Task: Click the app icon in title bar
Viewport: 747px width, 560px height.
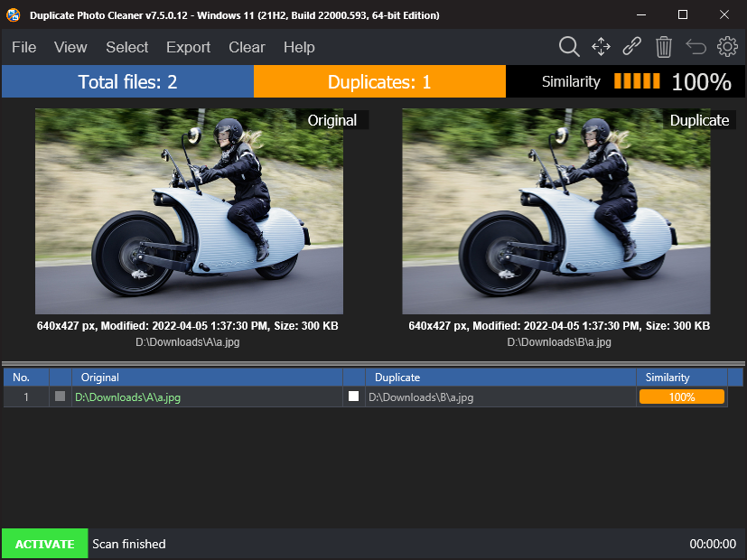Action: [x=14, y=15]
